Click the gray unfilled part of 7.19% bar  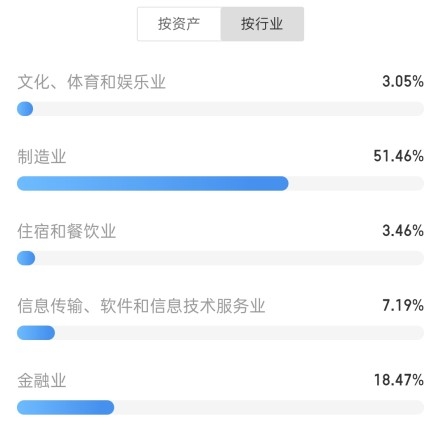tap(239, 333)
